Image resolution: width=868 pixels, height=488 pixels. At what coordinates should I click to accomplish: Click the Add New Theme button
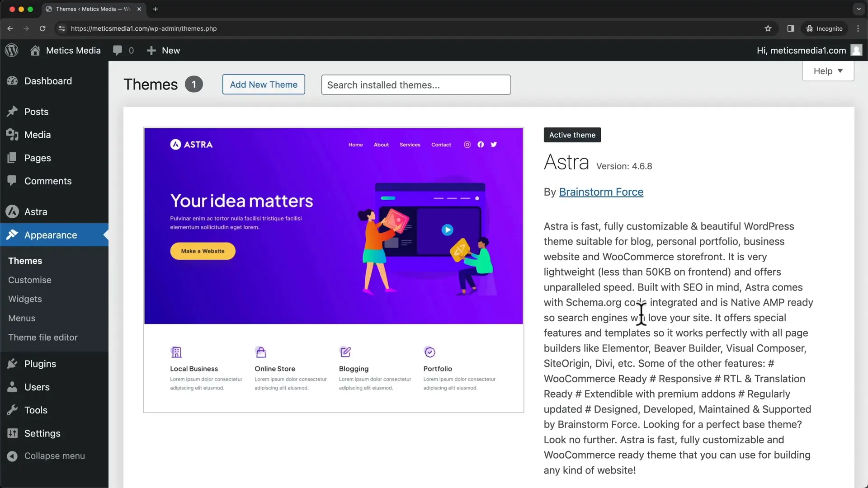pyautogui.click(x=264, y=84)
